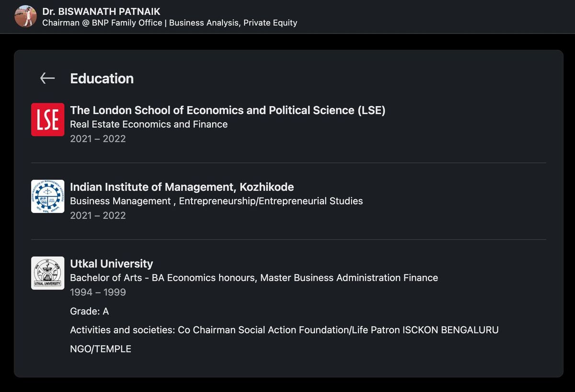
Task: Click the Activities and societies description
Action: coord(284,330)
